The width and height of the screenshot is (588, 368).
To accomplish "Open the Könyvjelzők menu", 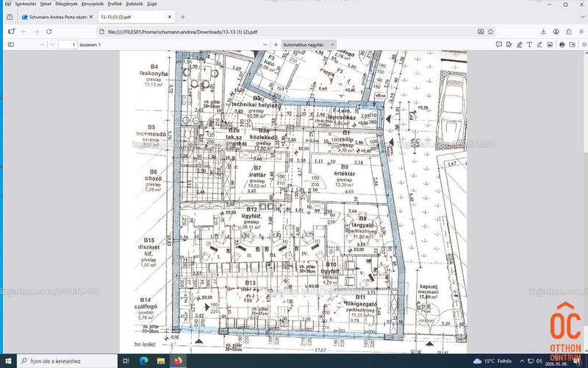I will [x=93, y=4].
